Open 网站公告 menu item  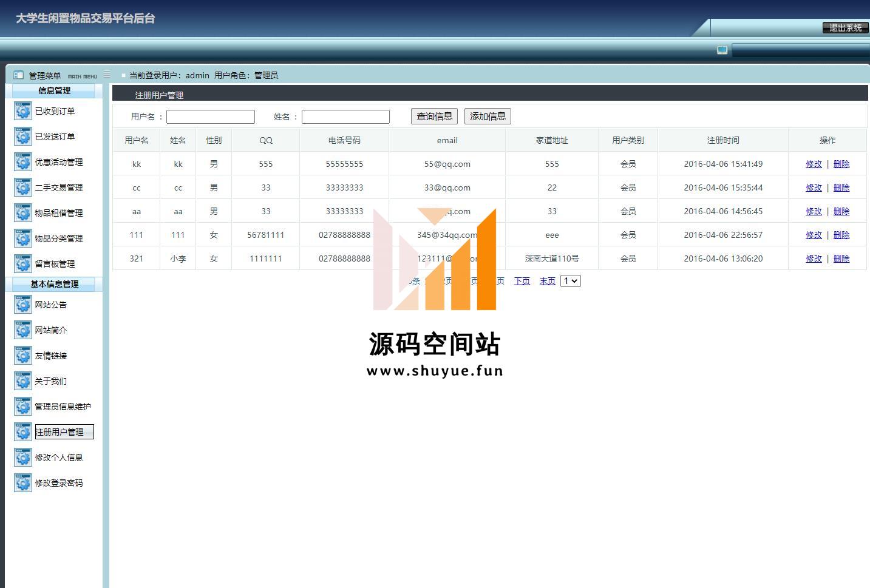pyautogui.click(x=51, y=305)
